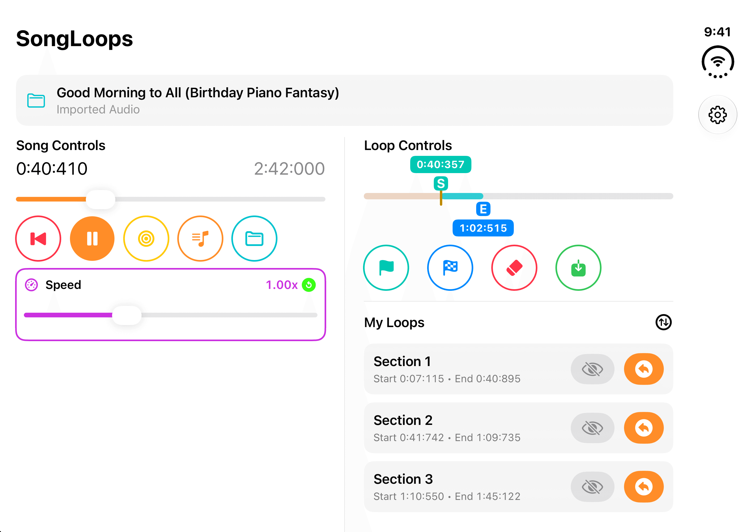Tap the Wi-Fi status icon
756x532 pixels.
pyautogui.click(x=718, y=62)
